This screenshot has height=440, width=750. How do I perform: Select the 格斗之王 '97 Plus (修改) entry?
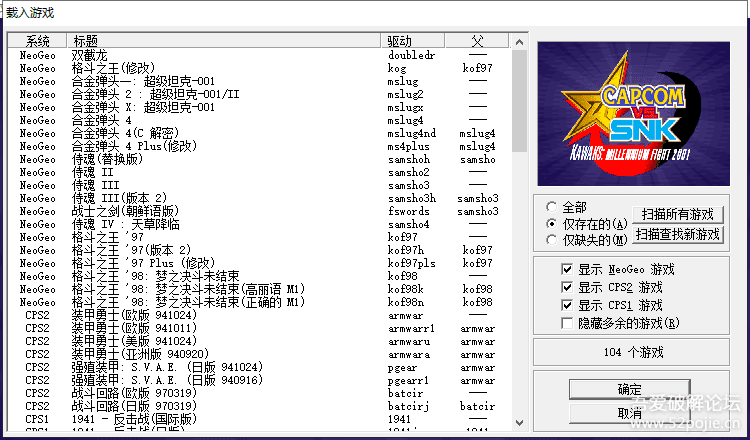point(142,262)
